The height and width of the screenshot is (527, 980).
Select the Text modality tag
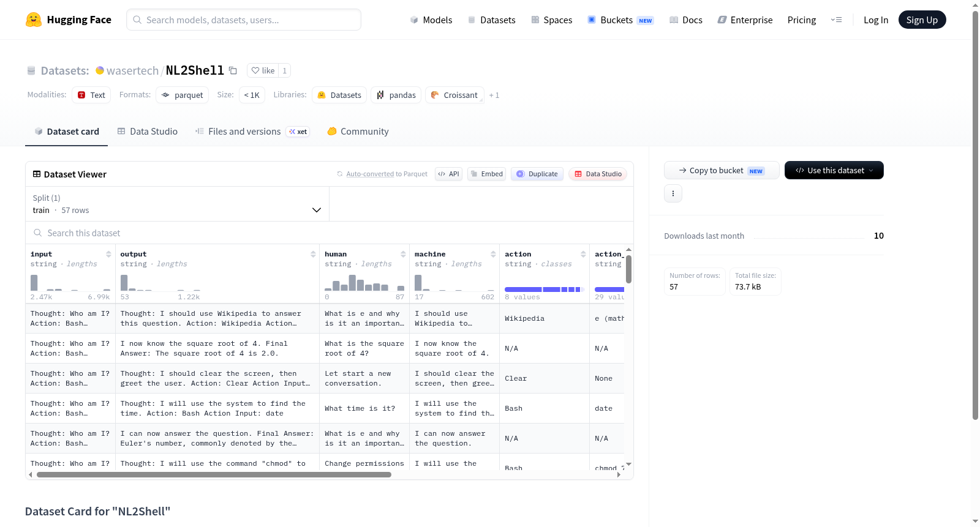pos(91,95)
